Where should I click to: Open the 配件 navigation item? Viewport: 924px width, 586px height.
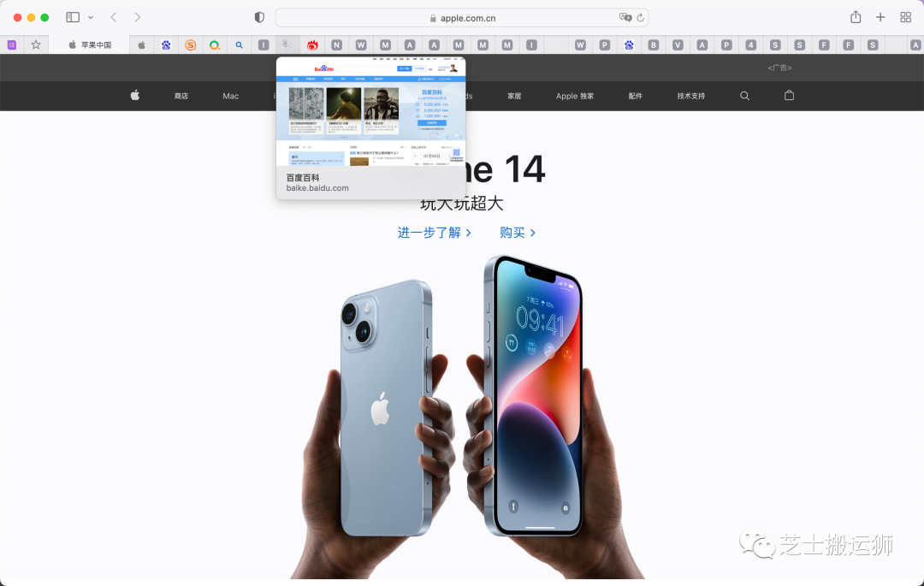click(x=635, y=96)
